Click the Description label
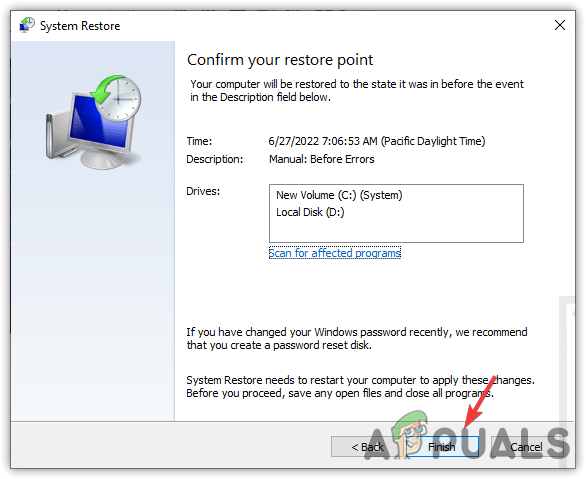The image size is (586, 479). 215,159
